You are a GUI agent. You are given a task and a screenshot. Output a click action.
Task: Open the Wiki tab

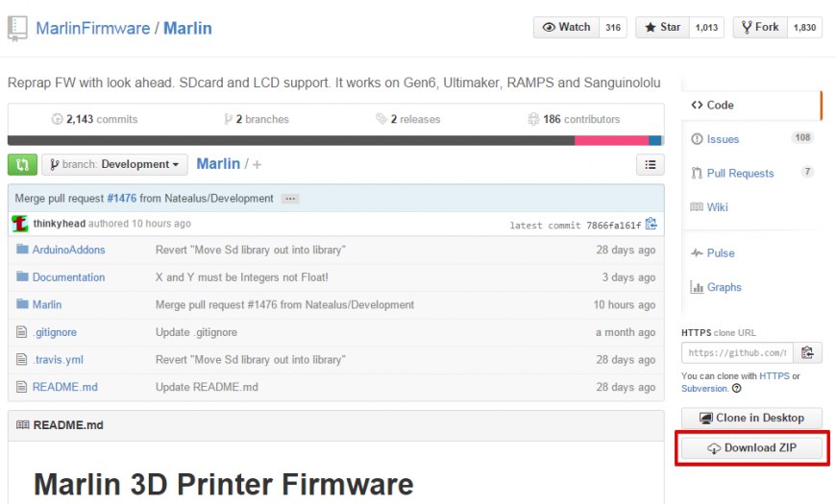[717, 207]
